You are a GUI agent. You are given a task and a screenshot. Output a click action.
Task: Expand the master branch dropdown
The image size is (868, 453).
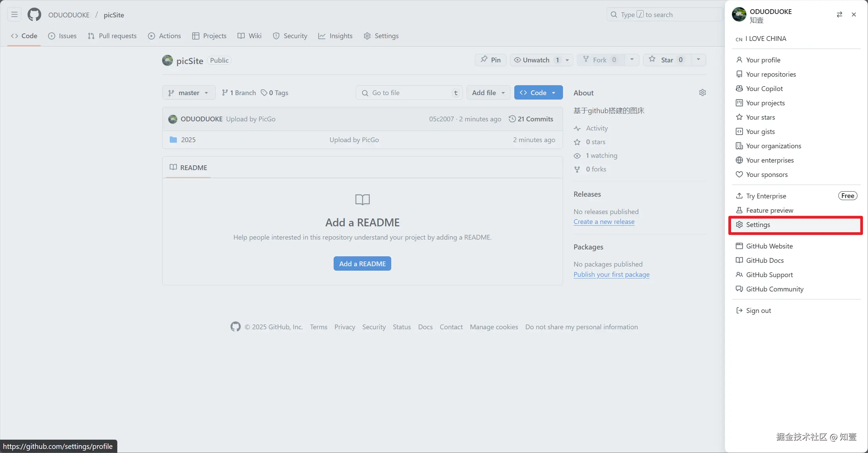pos(189,93)
